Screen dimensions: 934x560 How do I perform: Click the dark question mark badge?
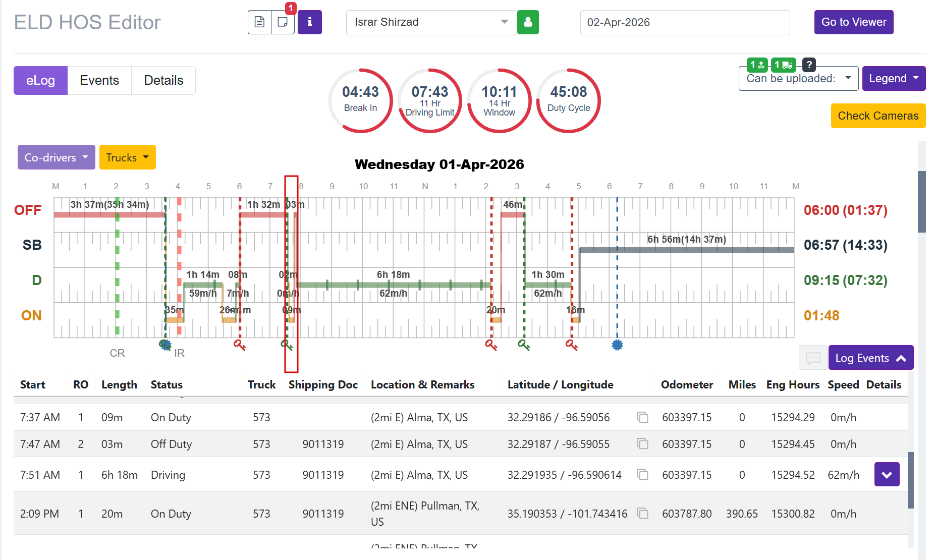809,65
